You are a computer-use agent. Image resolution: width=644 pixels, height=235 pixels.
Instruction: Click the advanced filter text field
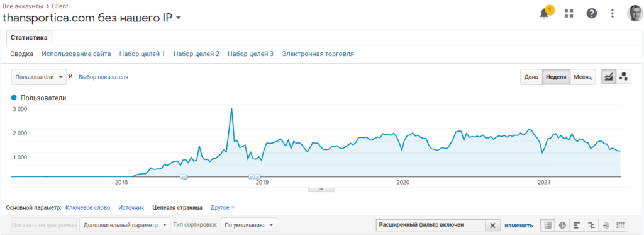coord(431,225)
